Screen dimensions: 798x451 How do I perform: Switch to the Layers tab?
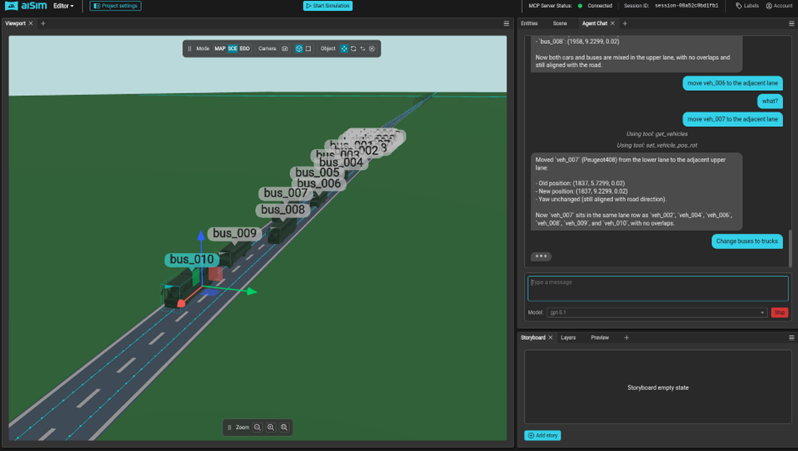click(x=568, y=337)
